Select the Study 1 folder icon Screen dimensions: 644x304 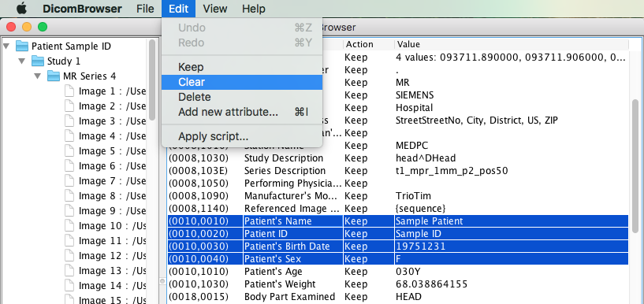tap(38, 61)
